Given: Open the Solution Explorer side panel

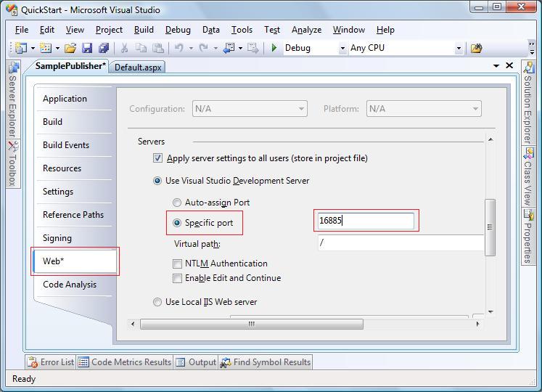Looking at the screenshot, I should tap(527, 107).
